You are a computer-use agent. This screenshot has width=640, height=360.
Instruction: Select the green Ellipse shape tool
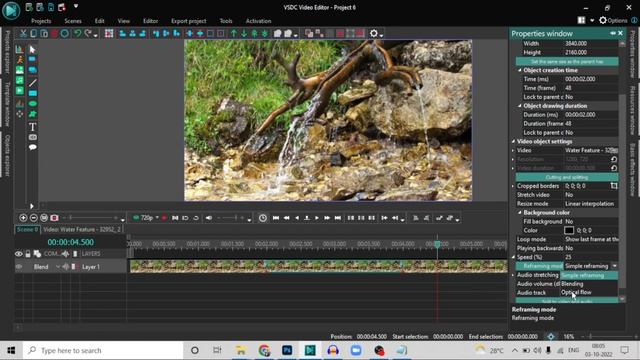pyautogui.click(x=32, y=104)
